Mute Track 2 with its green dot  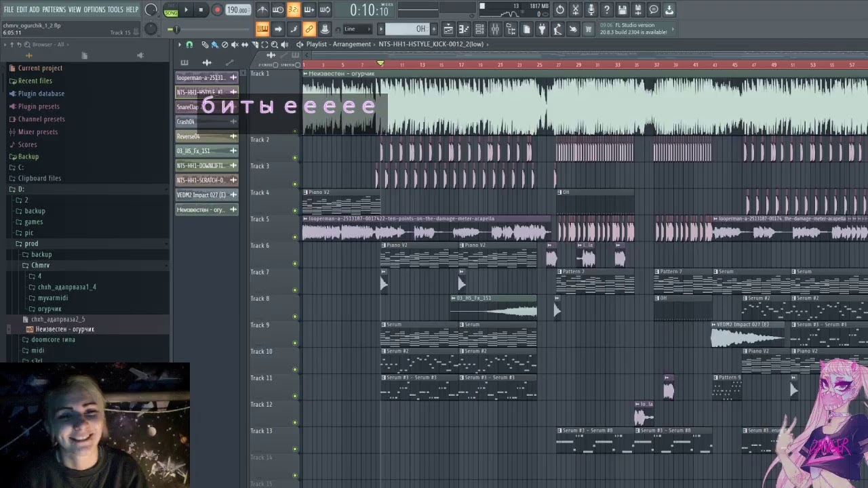[x=294, y=158]
